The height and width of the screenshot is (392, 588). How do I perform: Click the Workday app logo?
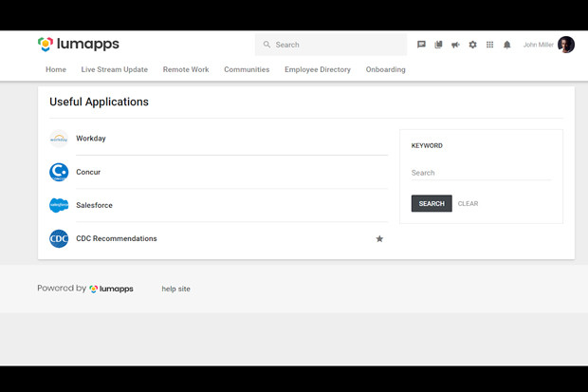coord(59,139)
